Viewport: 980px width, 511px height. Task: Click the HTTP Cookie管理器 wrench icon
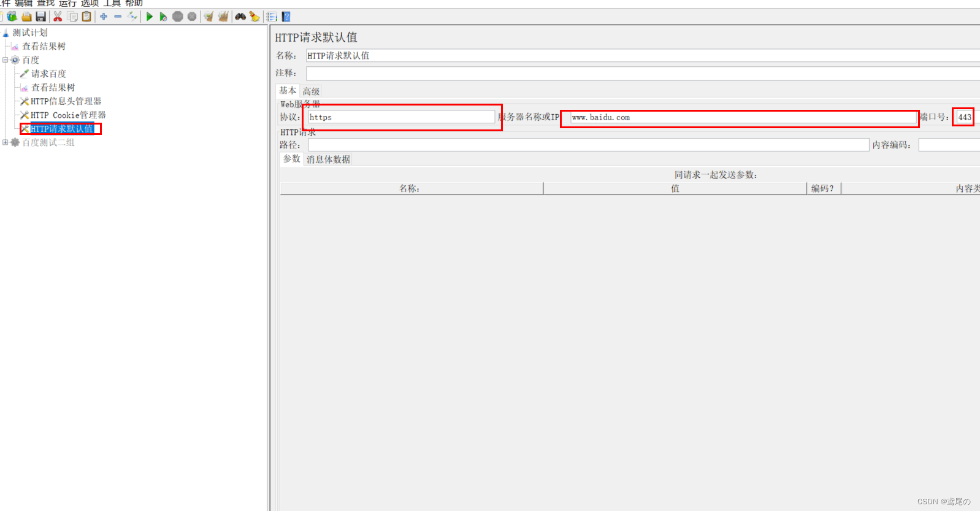tap(25, 115)
